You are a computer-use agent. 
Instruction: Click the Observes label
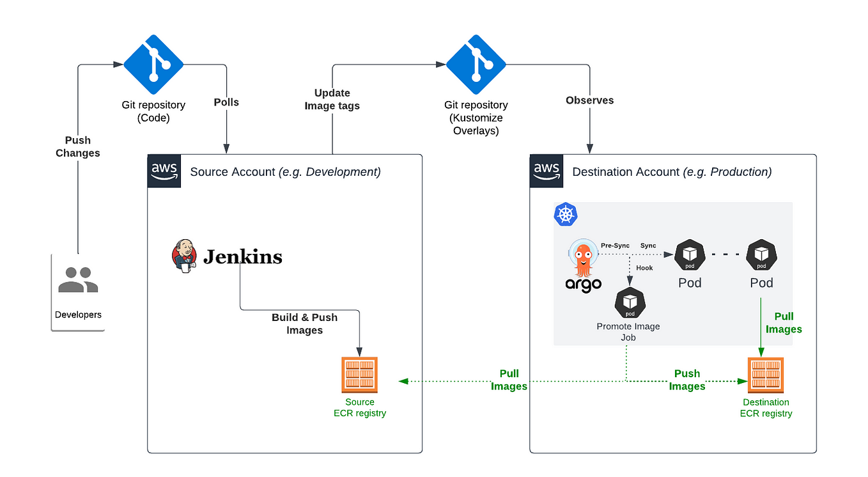(x=589, y=100)
